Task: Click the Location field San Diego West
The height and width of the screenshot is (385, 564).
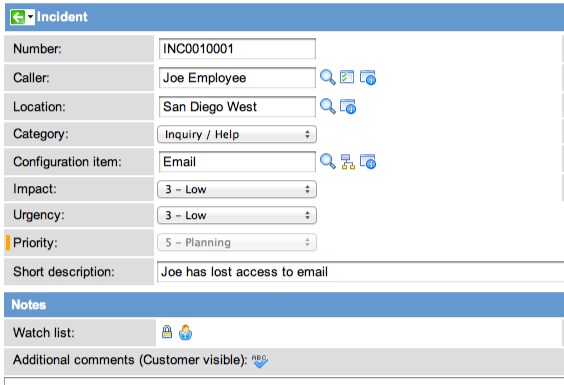Action: 237,107
